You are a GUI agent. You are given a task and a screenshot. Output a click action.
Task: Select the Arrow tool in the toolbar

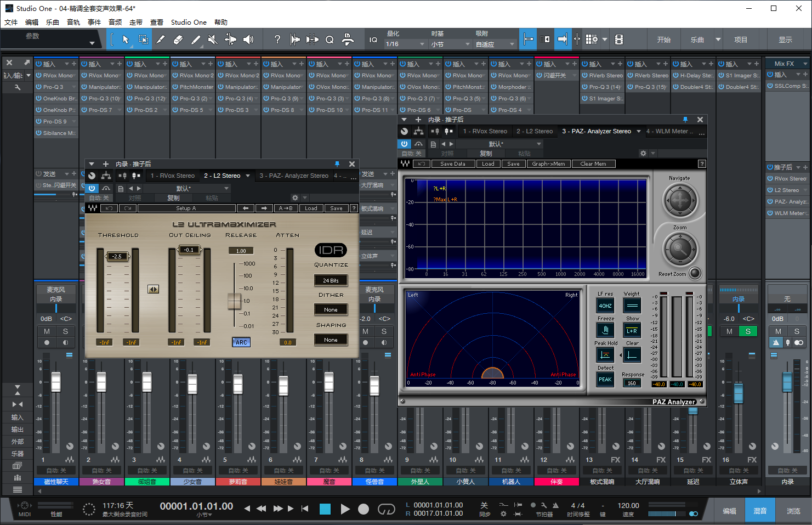coord(126,39)
